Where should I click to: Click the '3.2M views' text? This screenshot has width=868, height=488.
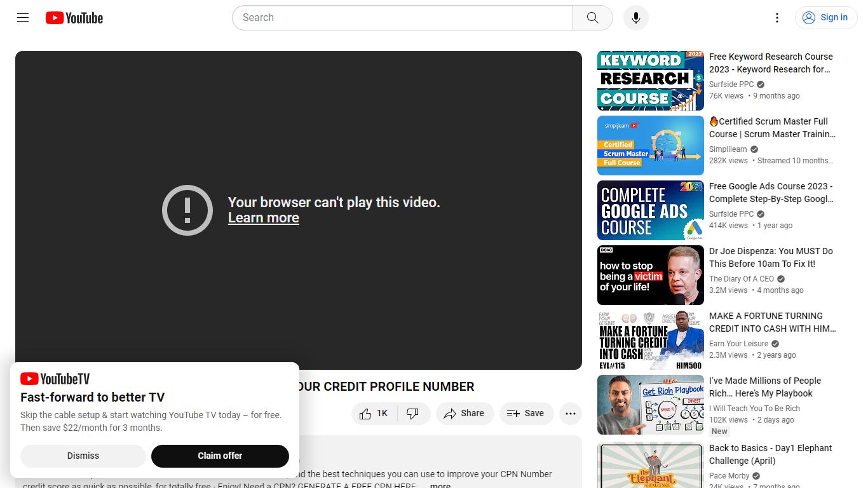(x=728, y=290)
